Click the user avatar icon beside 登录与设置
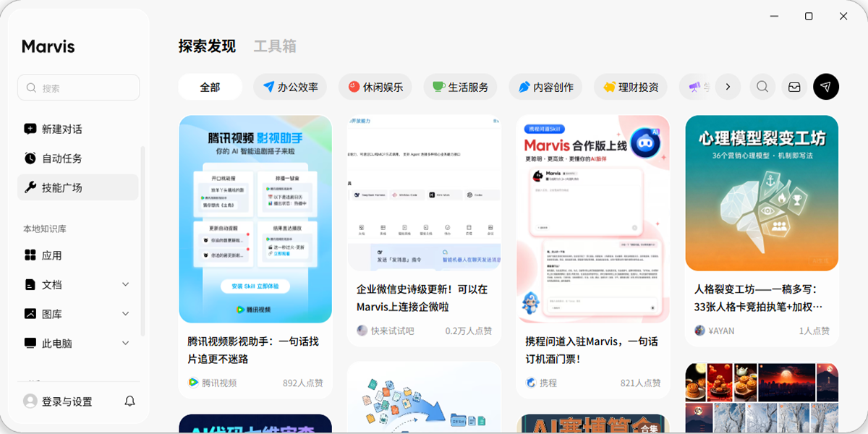 (x=30, y=401)
